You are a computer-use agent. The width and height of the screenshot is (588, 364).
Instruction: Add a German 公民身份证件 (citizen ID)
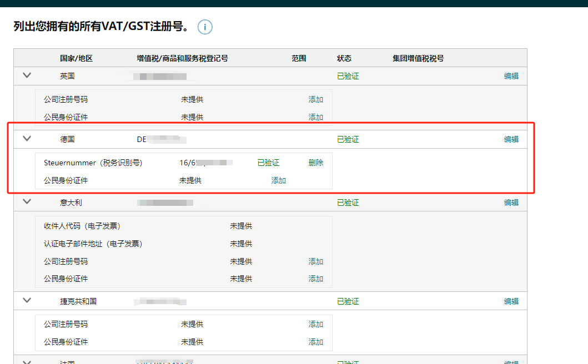pyautogui.click(x=278, y=180)
